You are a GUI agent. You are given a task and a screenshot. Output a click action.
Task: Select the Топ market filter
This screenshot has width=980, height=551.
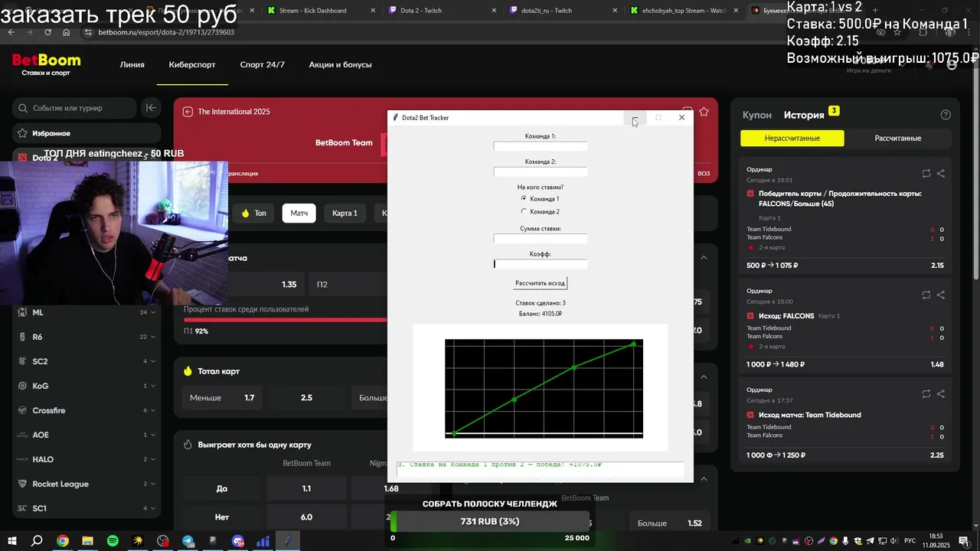tap(254, 213)
